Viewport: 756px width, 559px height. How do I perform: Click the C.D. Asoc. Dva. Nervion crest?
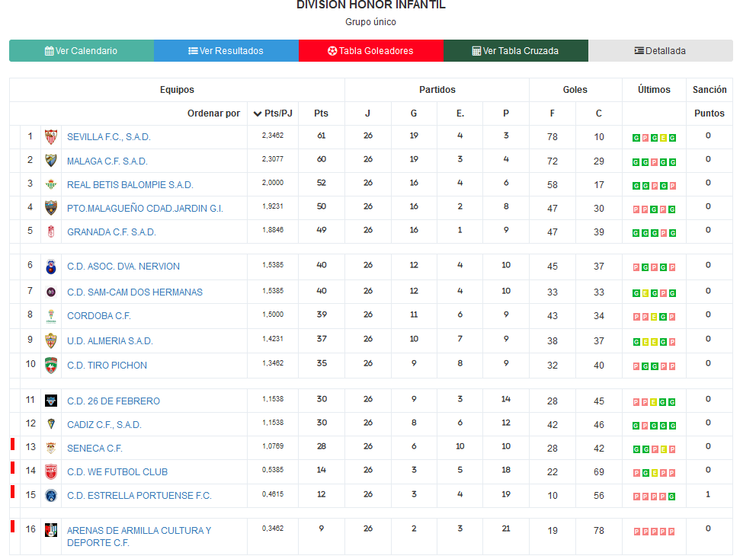(x=50, y=266)
